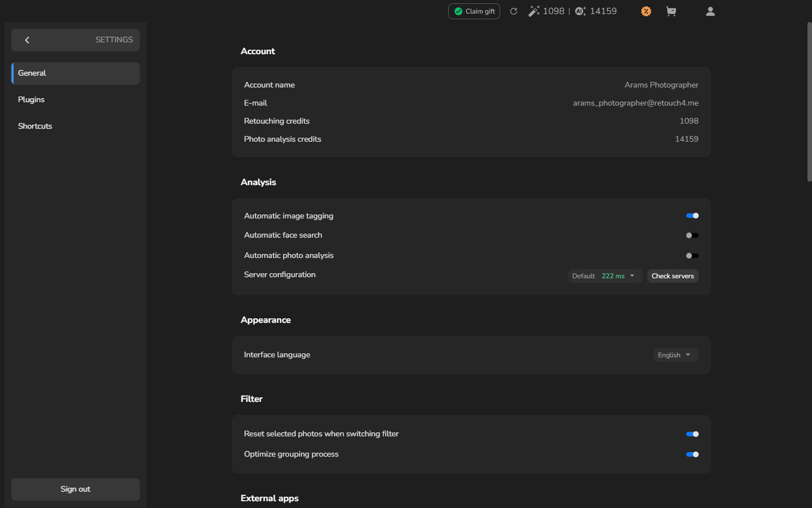This screenshot has height=508, width=812.
Task: Click the Retouching credits value 1098 in Account
Action: (x=689, y=121)
